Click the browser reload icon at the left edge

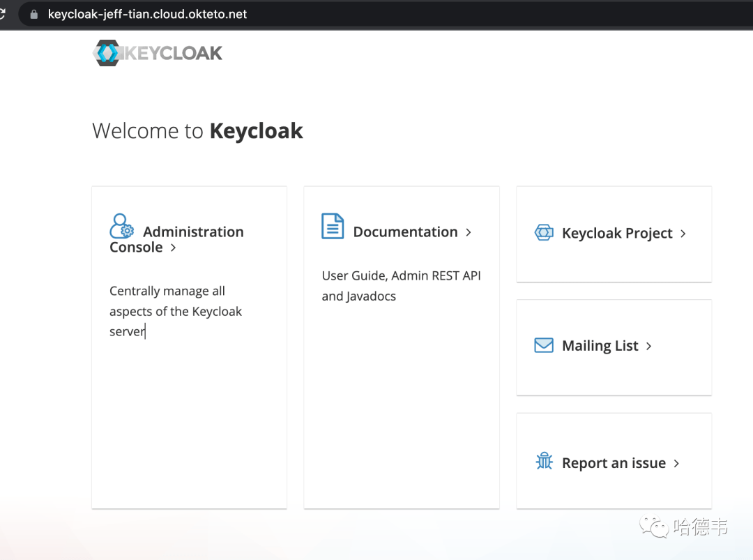(4, 12)
